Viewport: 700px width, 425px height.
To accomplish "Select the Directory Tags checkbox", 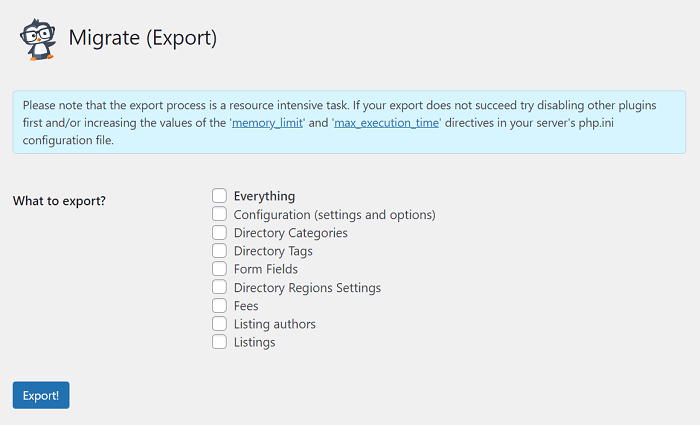I will [x=219, y=250].
